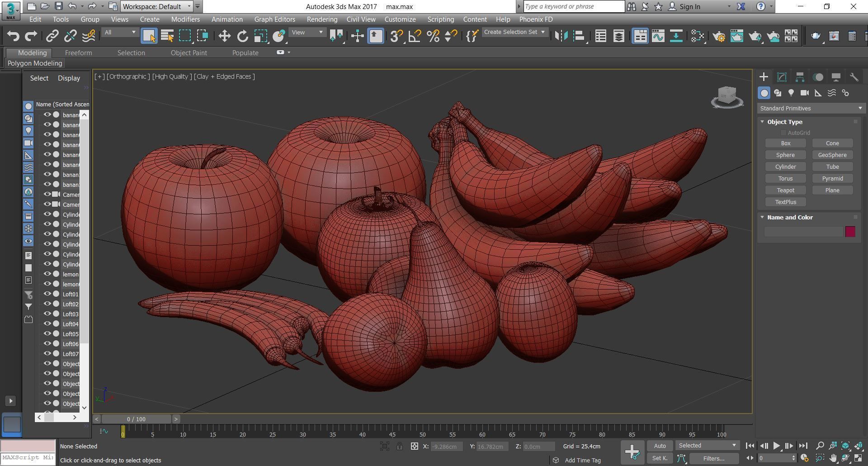Click the Mirror tool icon
The image size is (868, 466).
coord(561,36)
